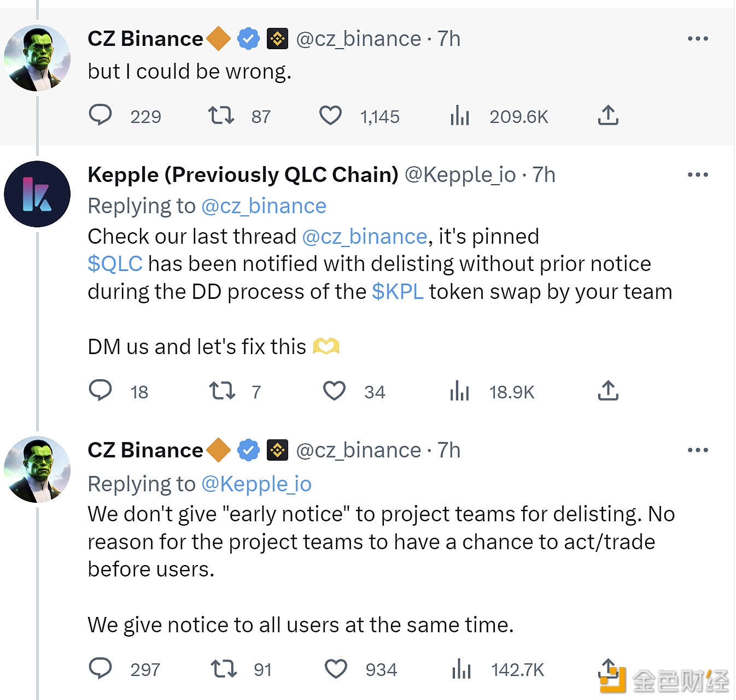View the Kepple tweet's 18.9K views
This screenshot has width=736, height=700.
click(x=460, y=391)
